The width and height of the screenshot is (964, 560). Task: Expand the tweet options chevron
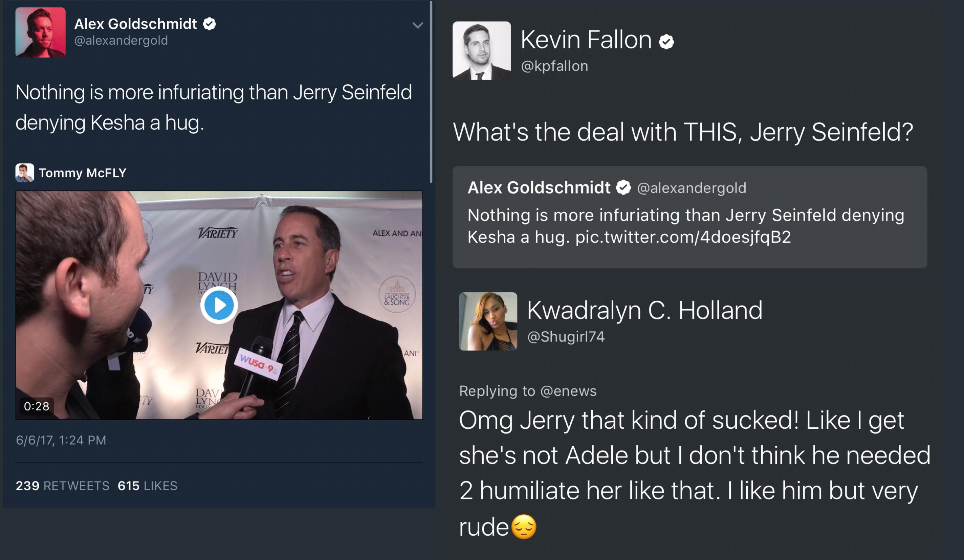click(x=417, y=26)
